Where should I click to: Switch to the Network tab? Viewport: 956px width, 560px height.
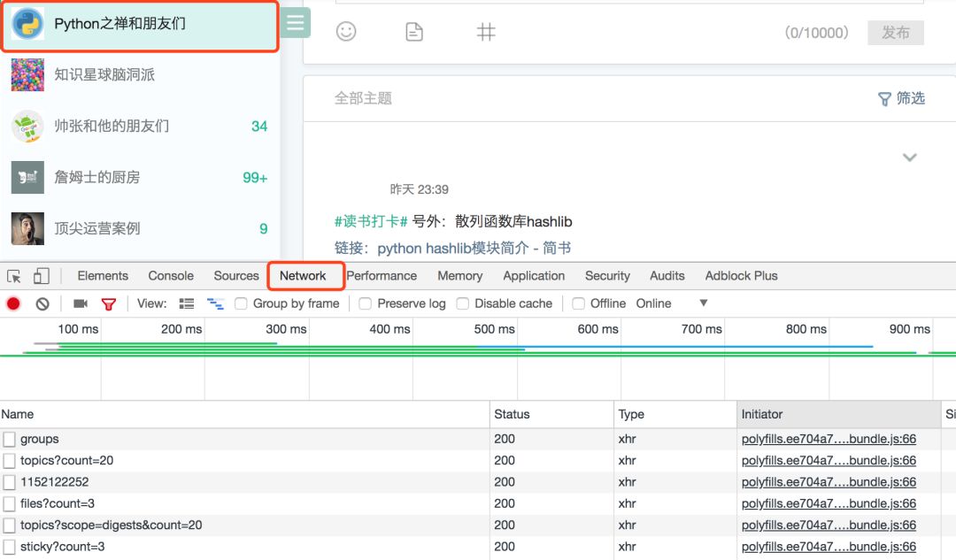303,276
